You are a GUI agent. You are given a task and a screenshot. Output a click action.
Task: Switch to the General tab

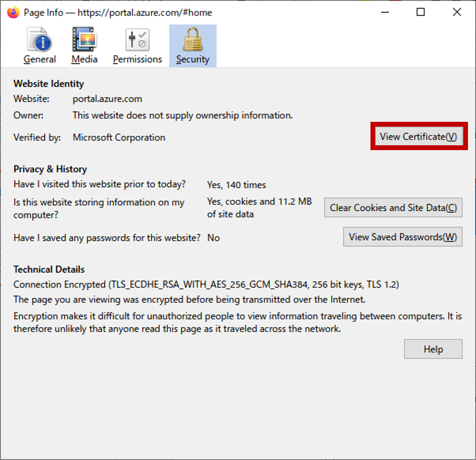pos(40,59)
